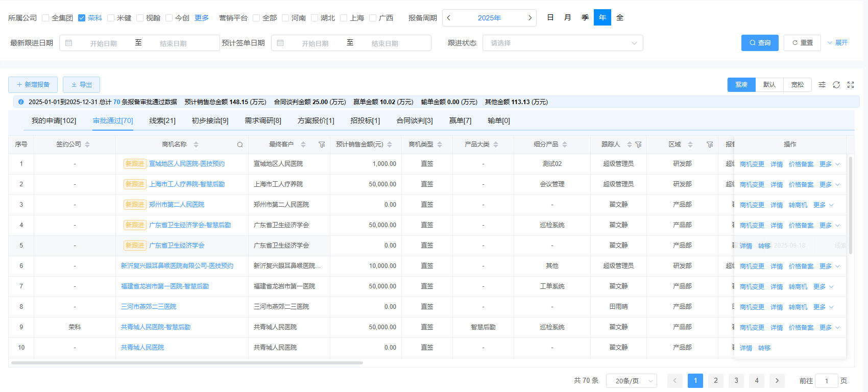Sort by 预计销售金额 column arrows

pyautogui.click(x=390, y=145)
